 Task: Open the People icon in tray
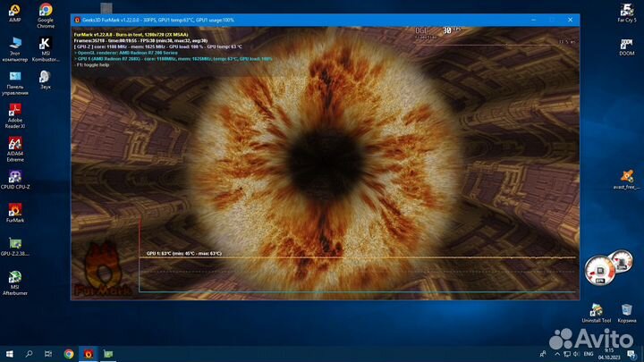(543, 353)
